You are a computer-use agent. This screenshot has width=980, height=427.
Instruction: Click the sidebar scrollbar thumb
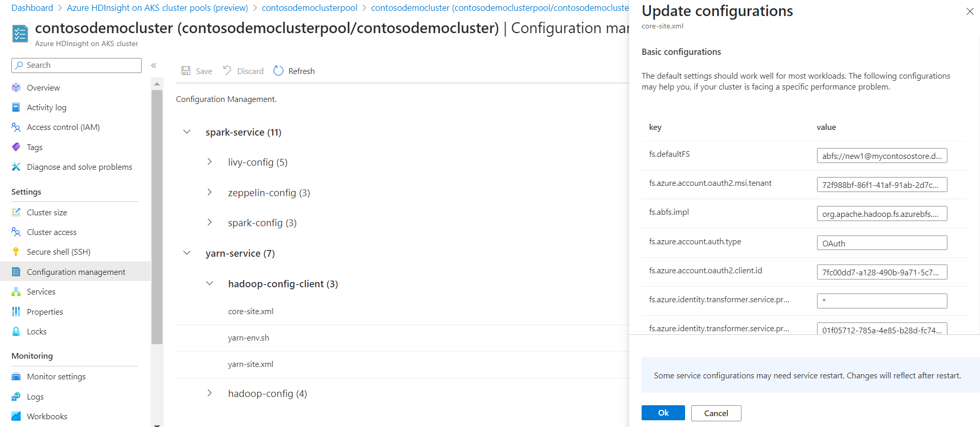coord(157,217)
